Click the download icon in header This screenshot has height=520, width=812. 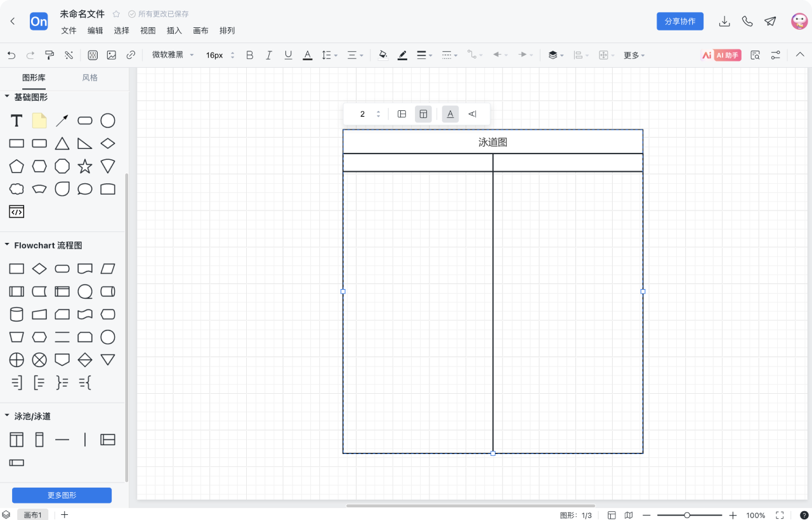(724, 22)
